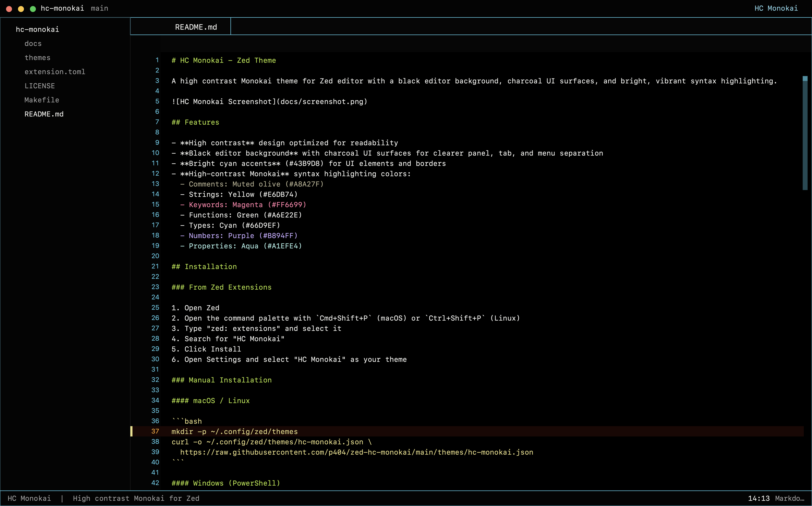Click the hc-monokai project name in title bar

(x=62, y=8)
